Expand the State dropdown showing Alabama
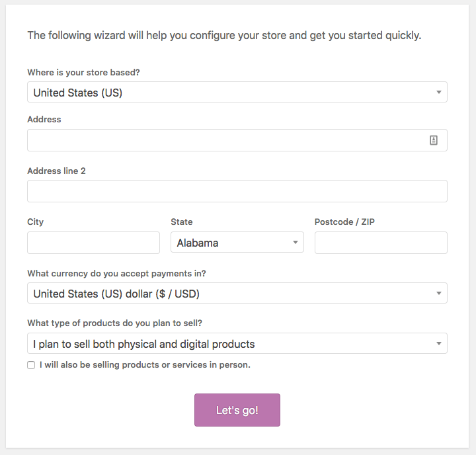The image size is (476, 455). (x=237, y=243)
